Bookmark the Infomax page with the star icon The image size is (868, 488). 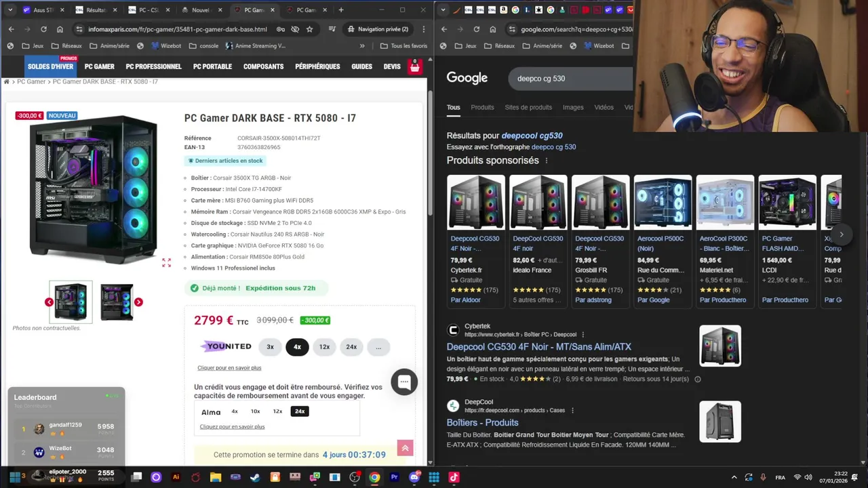[310, 29]
